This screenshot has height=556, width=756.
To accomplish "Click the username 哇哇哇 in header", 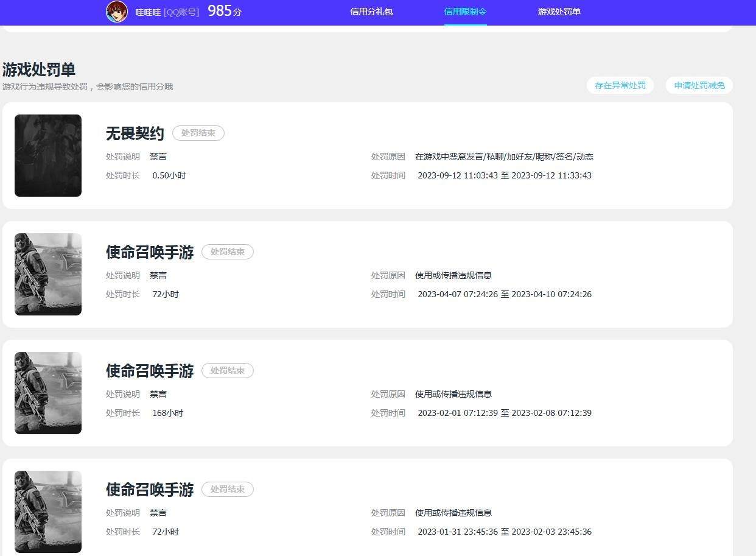I will tap(148, 12).
